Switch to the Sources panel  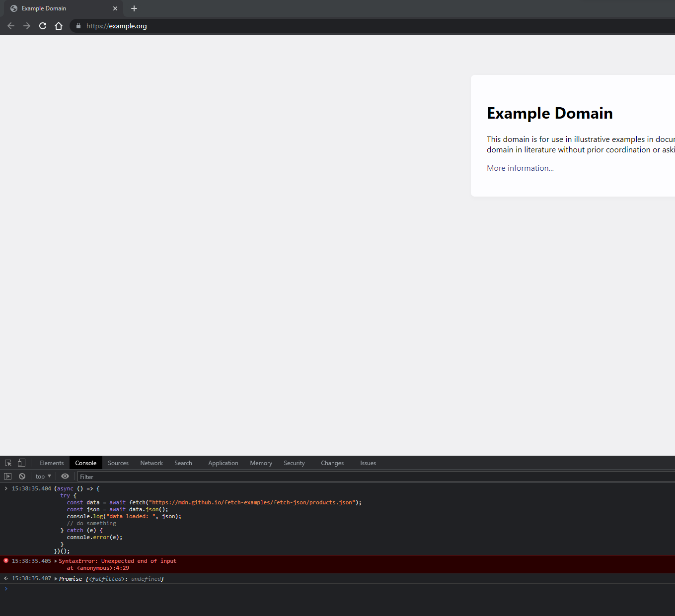click(118, 463)
